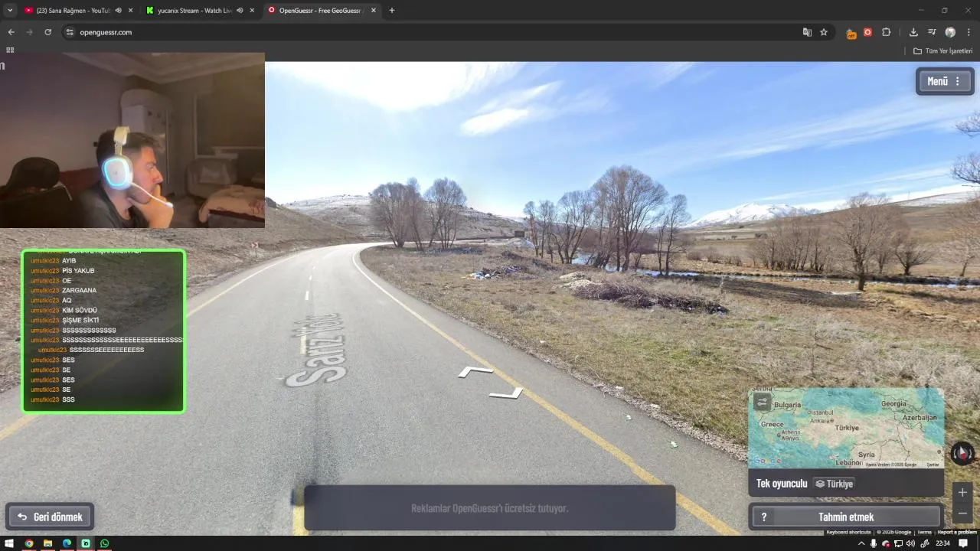Viewport: 980px width, 551px height.
Task: Zoom out with the minus button
Action: click(962, 513)
